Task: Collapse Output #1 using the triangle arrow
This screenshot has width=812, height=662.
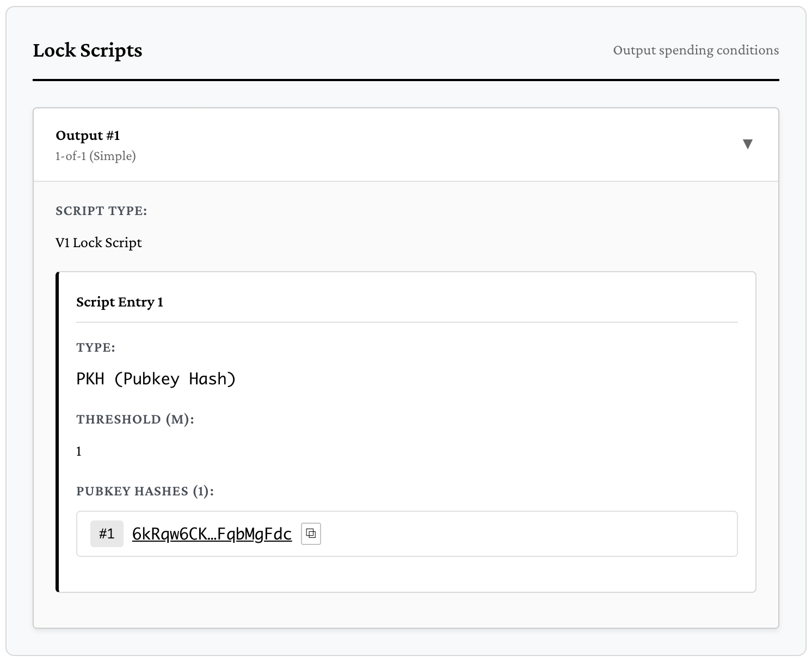Action: [x=747, y=144]
